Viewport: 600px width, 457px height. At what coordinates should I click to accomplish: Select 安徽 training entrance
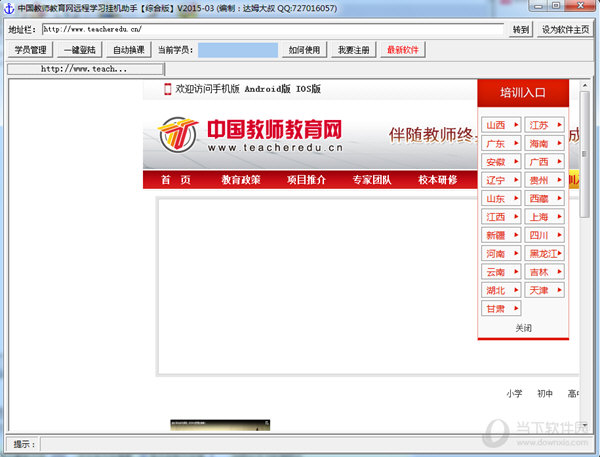tap(501, 162)
